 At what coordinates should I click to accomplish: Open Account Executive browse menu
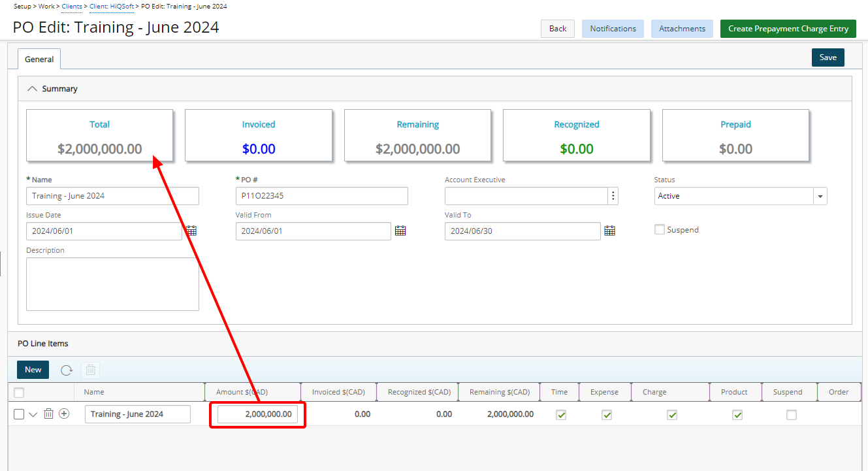[x=613, y=196]
